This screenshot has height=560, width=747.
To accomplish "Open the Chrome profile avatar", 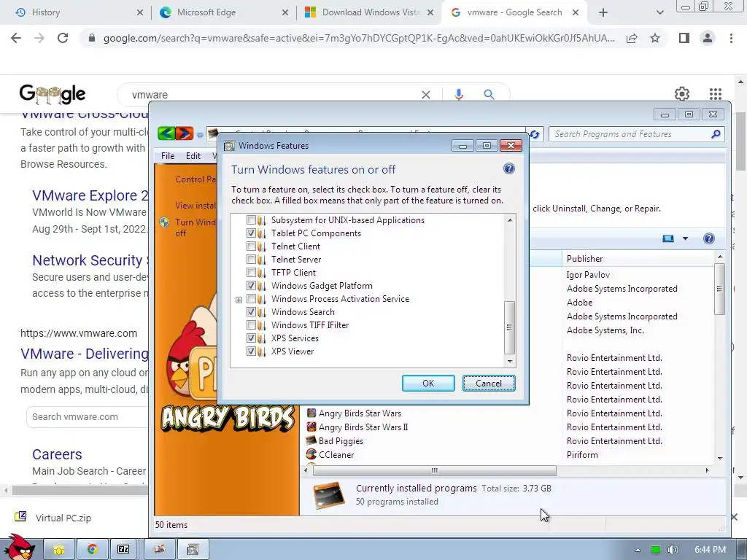I will pos(708,38).
